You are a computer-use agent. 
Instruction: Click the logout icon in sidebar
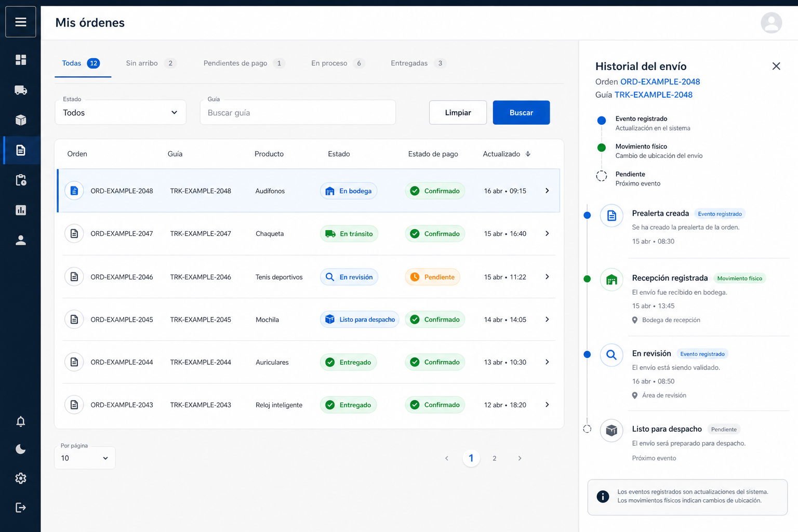21,508
